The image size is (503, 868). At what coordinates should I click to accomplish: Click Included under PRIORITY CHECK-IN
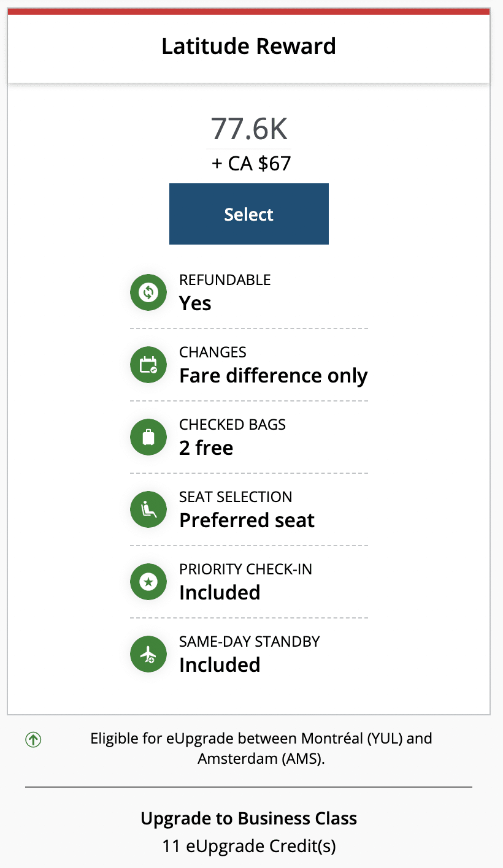[220, 593]
